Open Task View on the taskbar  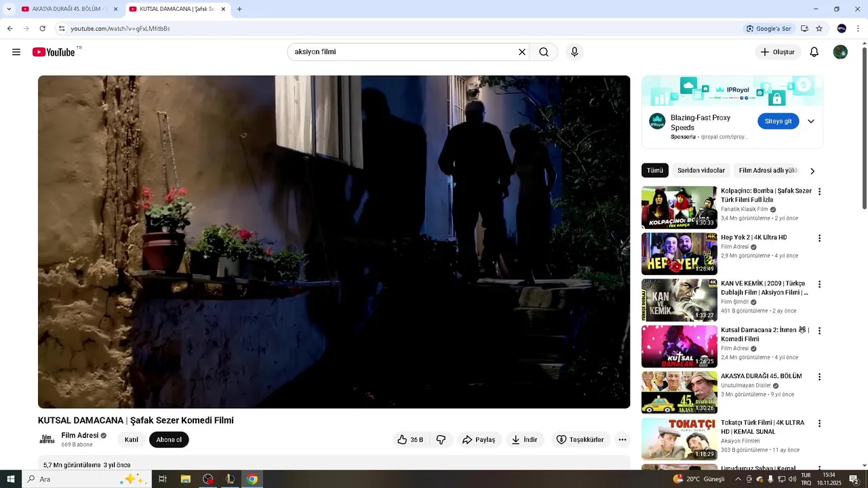pos(163,479)
